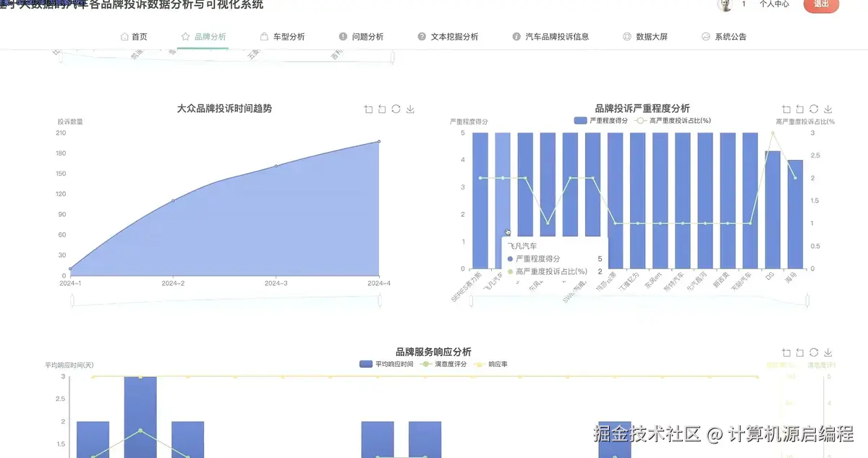The height and width of the screenshot is (458, 868).
Task: Click the download icon on 品牌投诉严重程度分析 chart
Action: [828, 109]
